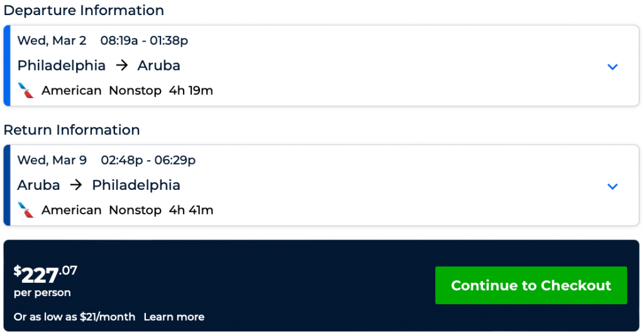Click the Return Information heading
Screen dimensions: 644x335
72,130
